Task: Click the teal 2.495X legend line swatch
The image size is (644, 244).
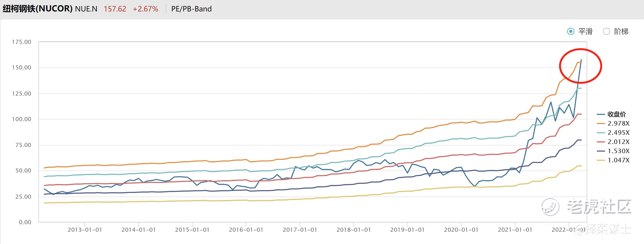Action: [601, 133]
